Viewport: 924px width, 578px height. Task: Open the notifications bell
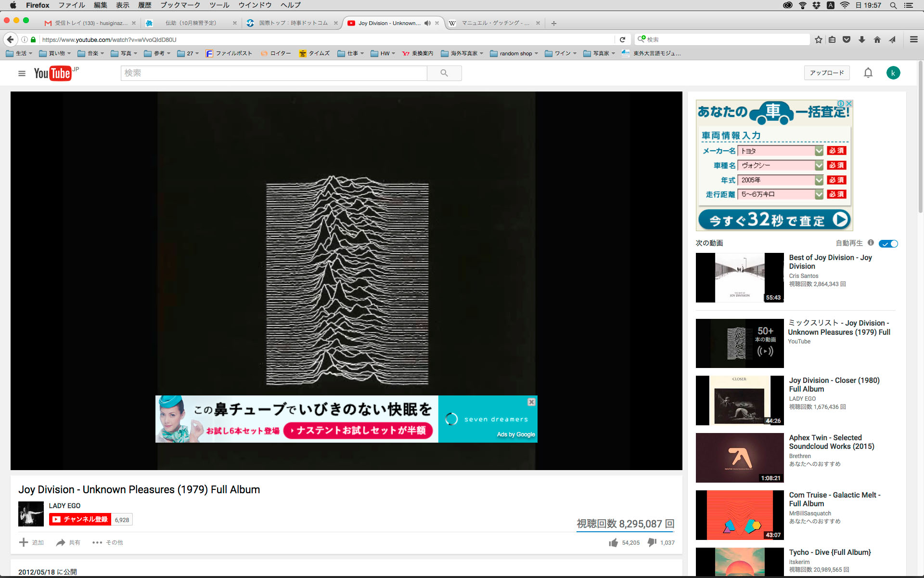pyautogui.click(x=868, y=73)
